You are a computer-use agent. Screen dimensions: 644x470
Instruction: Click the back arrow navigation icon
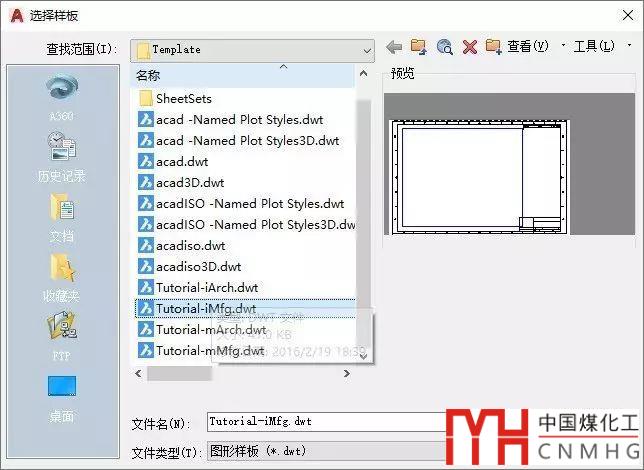coord(394,47)
